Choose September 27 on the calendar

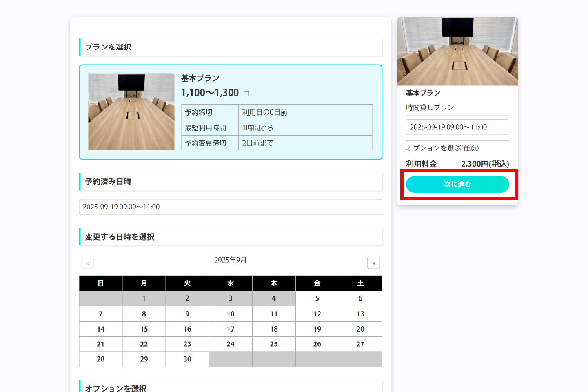click(x=360, y=344)
